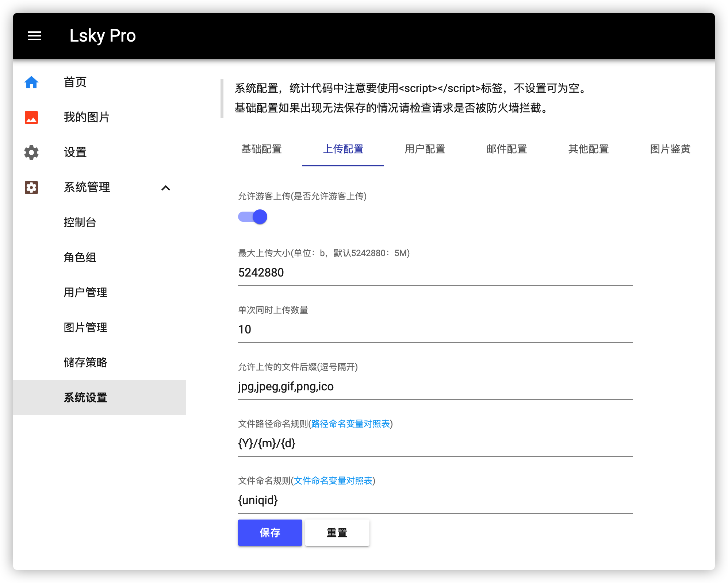This screenshot has height=583, width=728.
Task: Click the 最大上传大小 label text
Action: pos(324,253)
